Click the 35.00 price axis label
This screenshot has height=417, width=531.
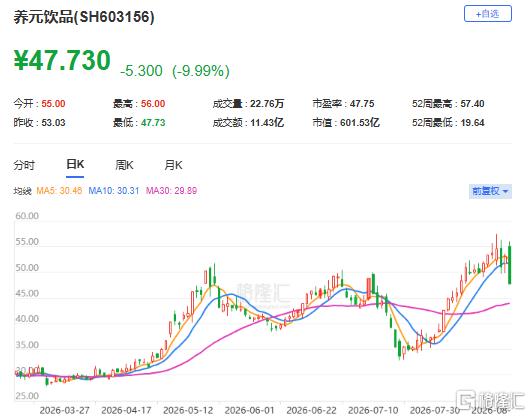(x=27, y=345)
